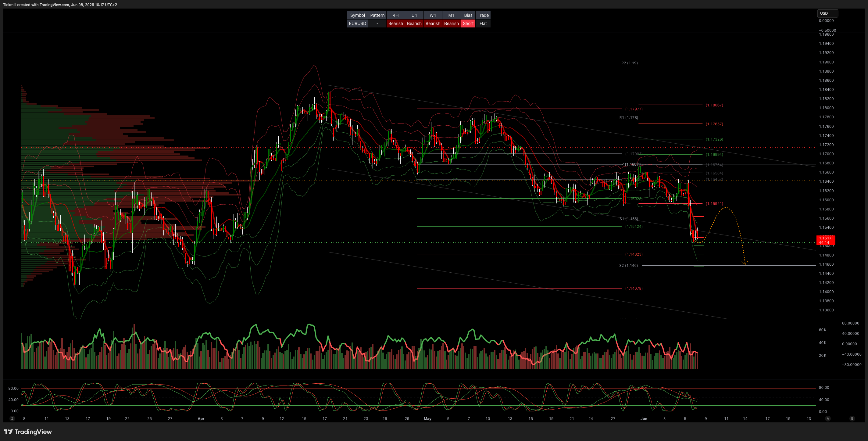868x441 pixels.
Task: Click the S2 (1.146) pivot label
Action: click(628, 265)
